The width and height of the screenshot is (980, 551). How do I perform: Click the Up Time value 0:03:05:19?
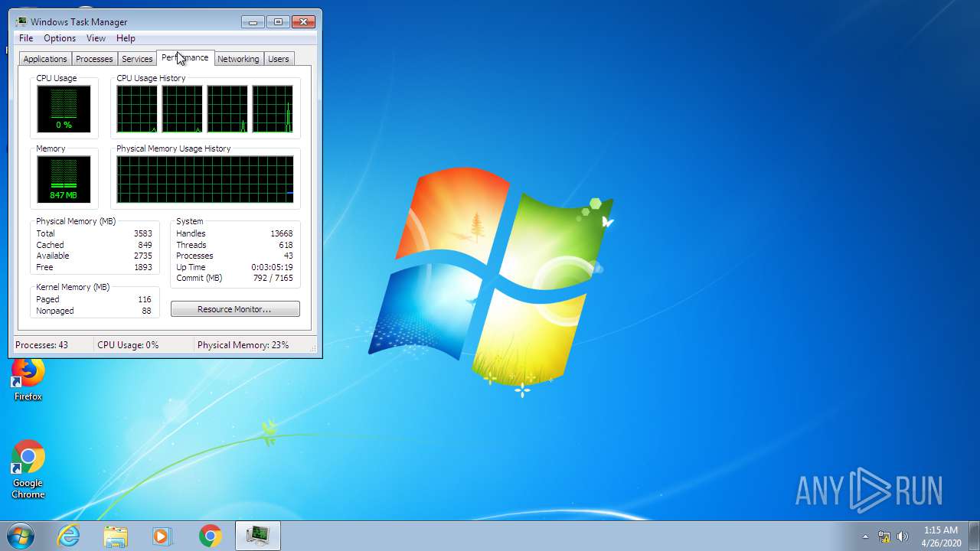click(x=272, y=267)
